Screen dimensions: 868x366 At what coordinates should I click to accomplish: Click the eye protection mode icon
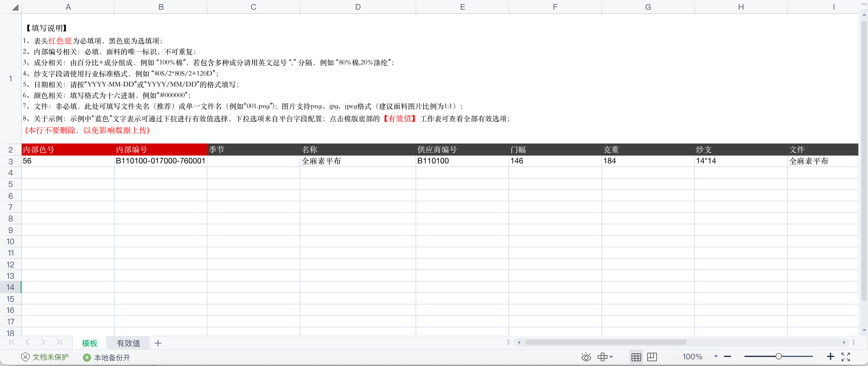pos(586,357)
